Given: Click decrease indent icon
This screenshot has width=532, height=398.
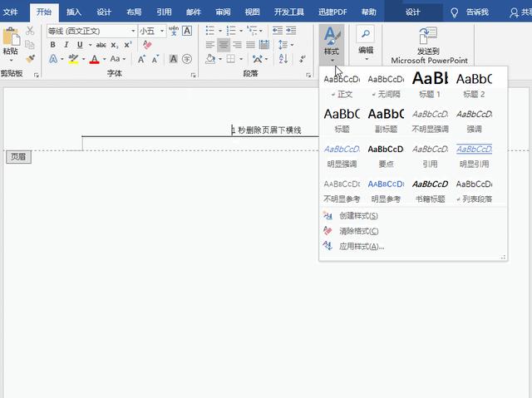Looking at the screenshot, I should (x=278, y=31).
